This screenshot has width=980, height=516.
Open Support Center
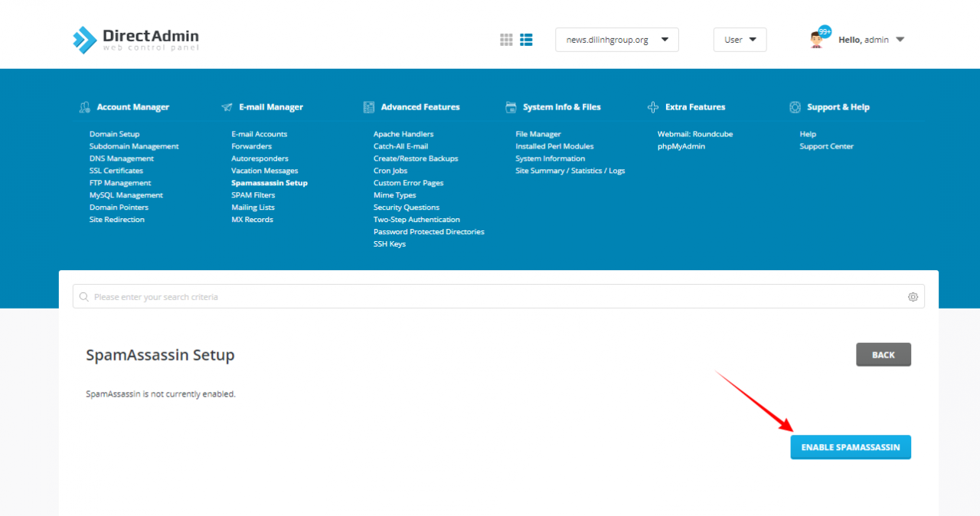click(827, 146)
